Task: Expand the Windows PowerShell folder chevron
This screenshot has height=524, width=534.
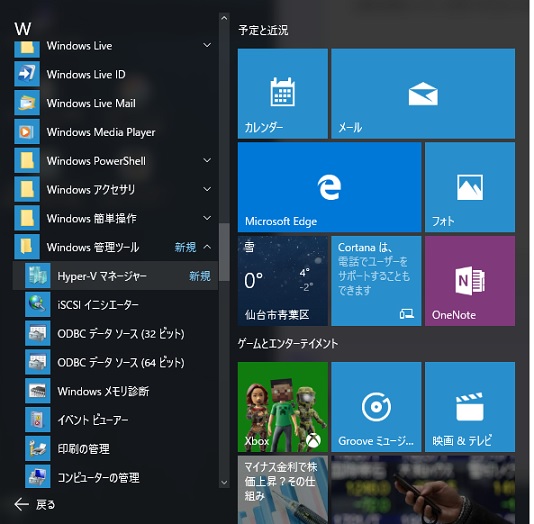Action: 207,160
